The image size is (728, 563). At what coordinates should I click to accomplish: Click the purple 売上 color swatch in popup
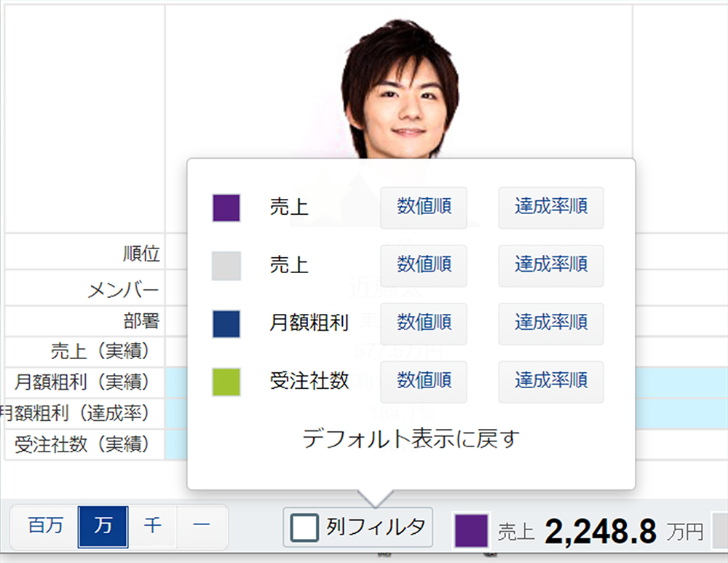(x=226, y=208)
